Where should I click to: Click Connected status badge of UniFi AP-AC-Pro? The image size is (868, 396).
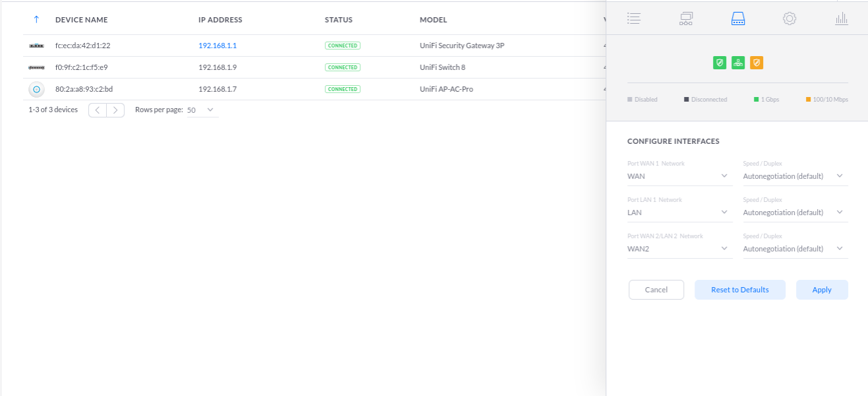343,89
